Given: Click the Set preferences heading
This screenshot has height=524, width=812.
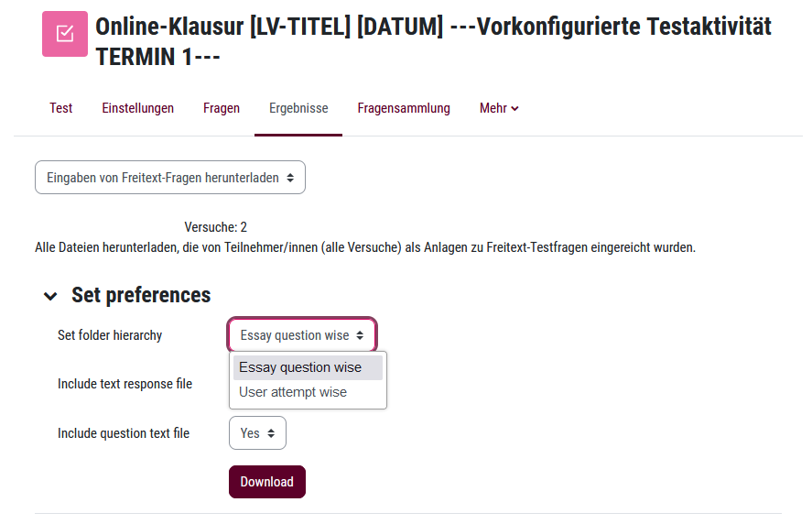Looking at the screenshot, I should (x=141, y=295).
